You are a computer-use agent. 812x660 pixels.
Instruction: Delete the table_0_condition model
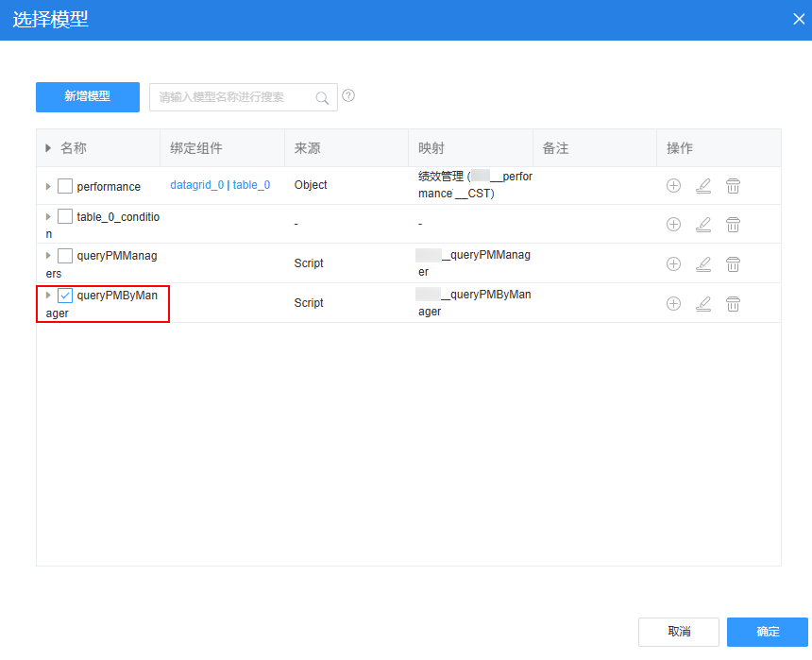coord(733,225)
